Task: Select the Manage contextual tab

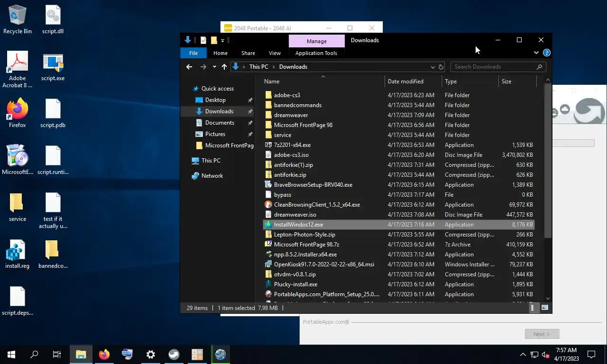Action: click(316, 41)
